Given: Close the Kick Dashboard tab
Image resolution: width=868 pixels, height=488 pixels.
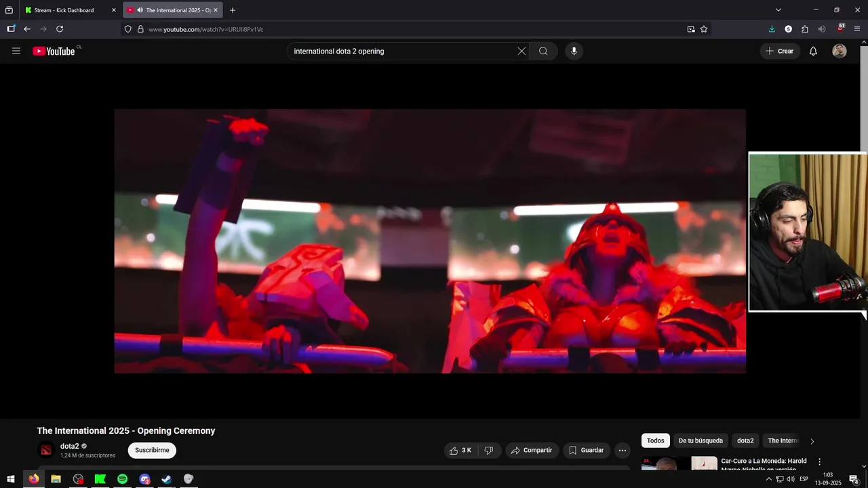Looking at the screenshot, I should [x=114, y=10].
